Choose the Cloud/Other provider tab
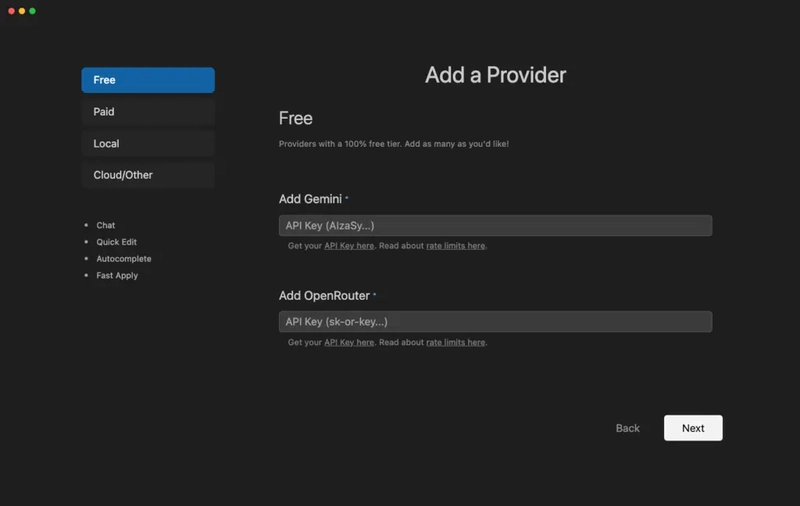Viewport: 800px width, 506px height. pyautogui.click(x=148, y=175)
